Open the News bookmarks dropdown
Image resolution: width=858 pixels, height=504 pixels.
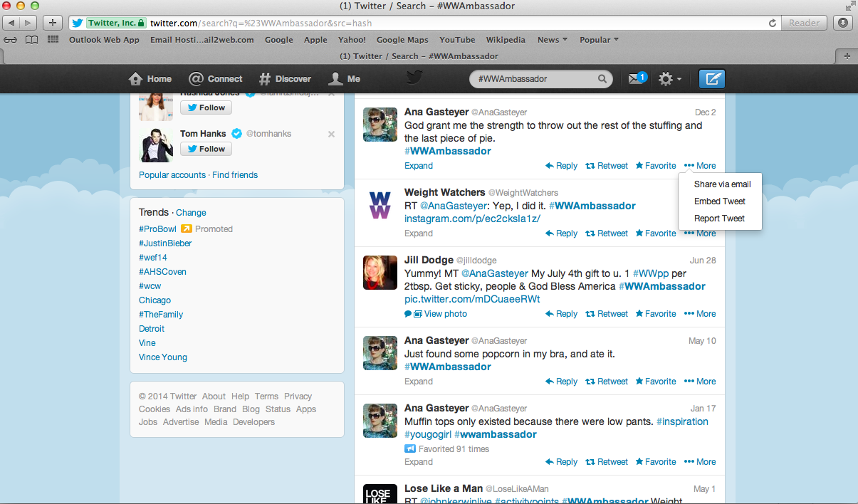tap(553, 40)
